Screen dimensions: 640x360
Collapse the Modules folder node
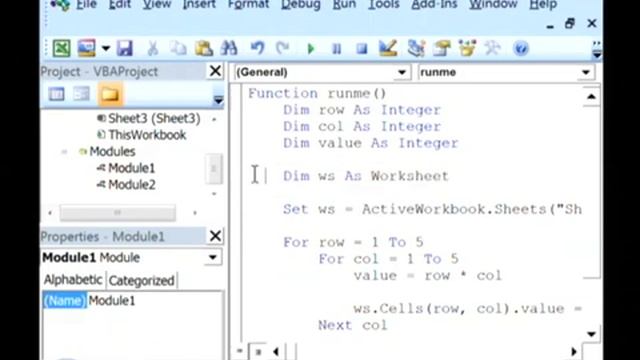(64, 152)
